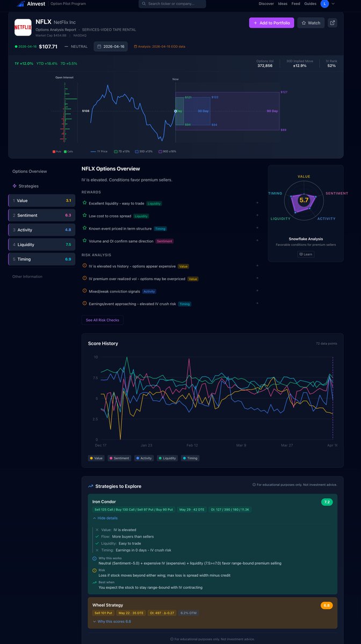361x644 pixels.
Task: Click the NETFLIX company logo
Action: point(23,27)
